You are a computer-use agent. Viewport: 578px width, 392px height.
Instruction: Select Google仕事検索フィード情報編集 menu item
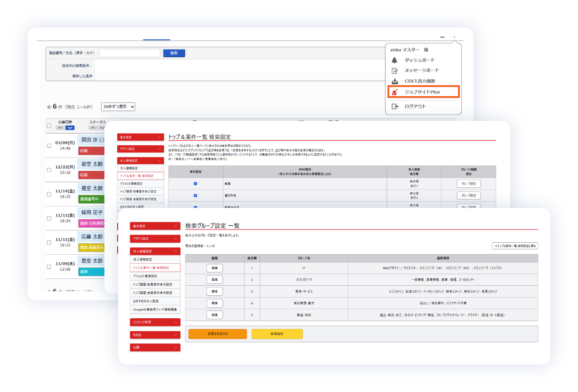coord(155,310)
